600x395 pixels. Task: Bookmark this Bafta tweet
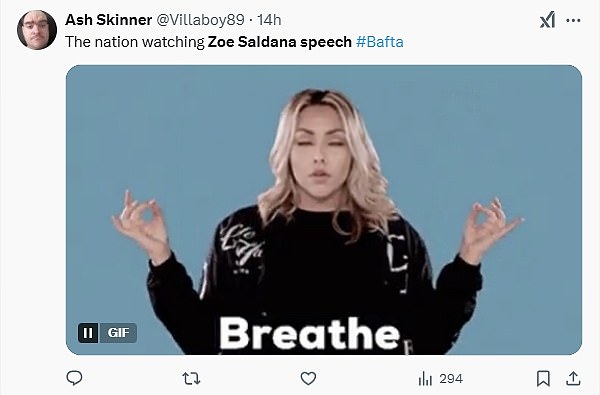(543, 379)
